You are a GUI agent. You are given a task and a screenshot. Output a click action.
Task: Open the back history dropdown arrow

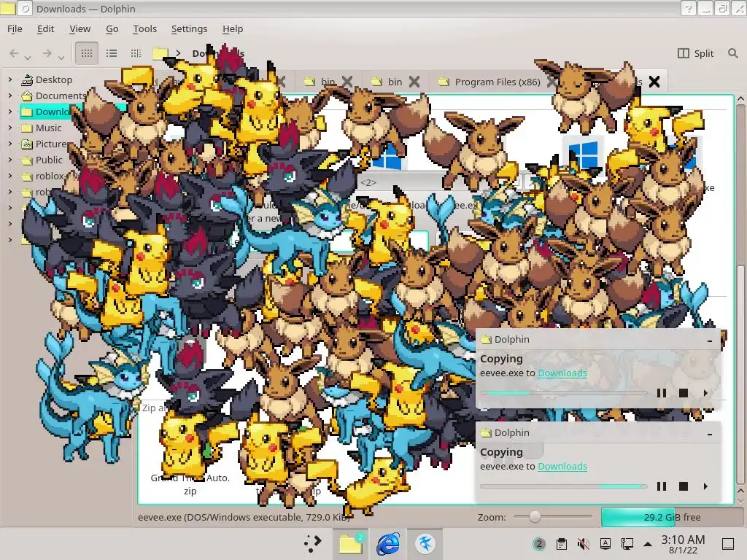(28, 58)
